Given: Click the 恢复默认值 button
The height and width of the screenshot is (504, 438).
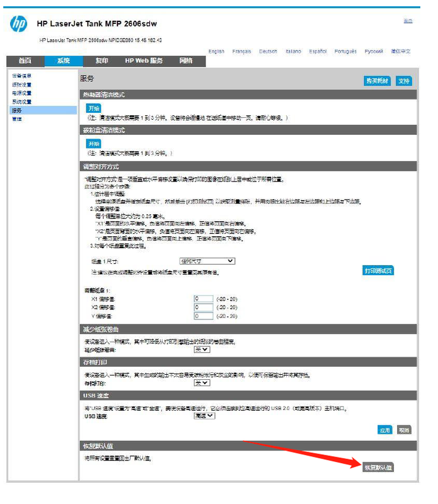Looking at the screenshot, I should click(378, 467).
